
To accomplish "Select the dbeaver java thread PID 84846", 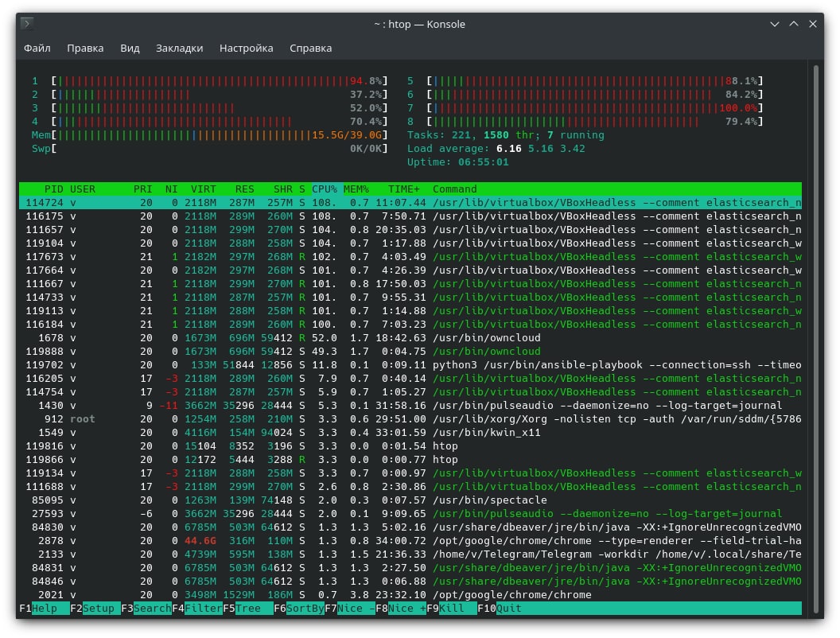I will [x=410, y=582].
